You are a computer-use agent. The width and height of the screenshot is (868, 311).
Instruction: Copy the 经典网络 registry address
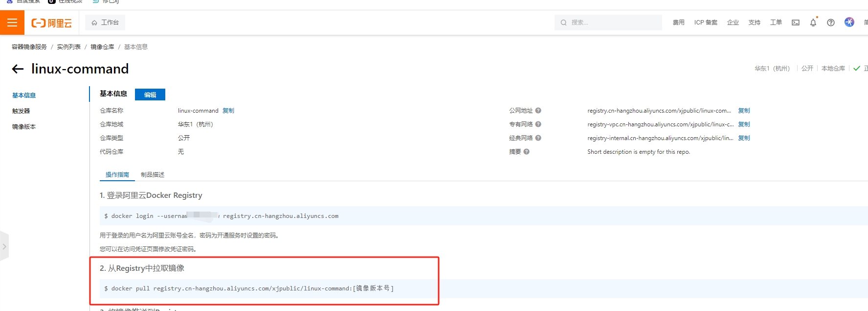(x=744, y=138)
